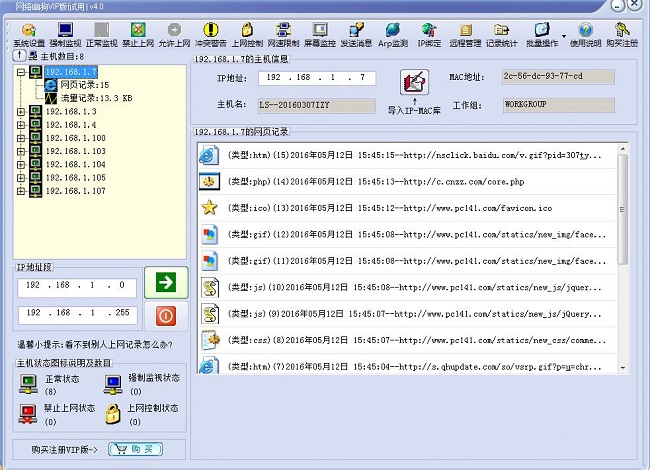Screen dimensions: 650x470
Task: Click the 上网控制状态 lock icon
Action: coord(112,414)
